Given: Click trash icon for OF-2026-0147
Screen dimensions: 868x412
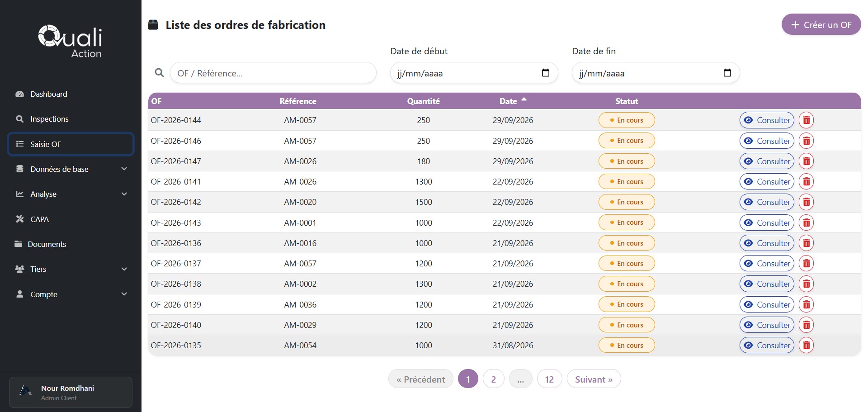Looking at the screenshot, I should (x=806, y=161).
